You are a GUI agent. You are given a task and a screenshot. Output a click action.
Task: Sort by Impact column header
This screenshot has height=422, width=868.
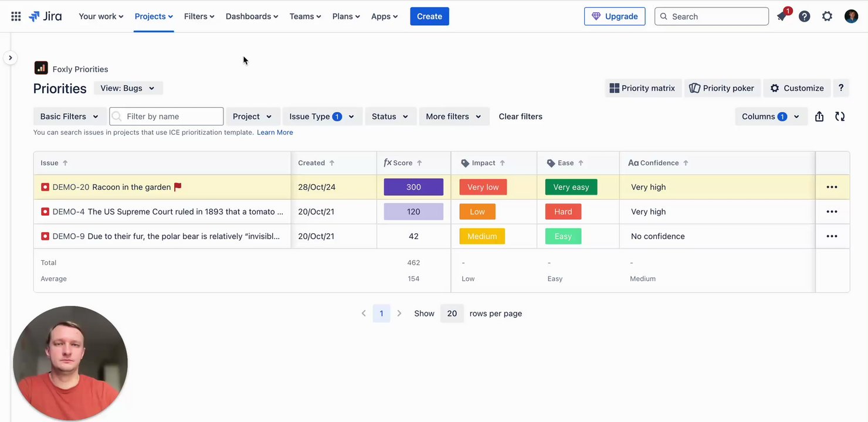[483, 163]
